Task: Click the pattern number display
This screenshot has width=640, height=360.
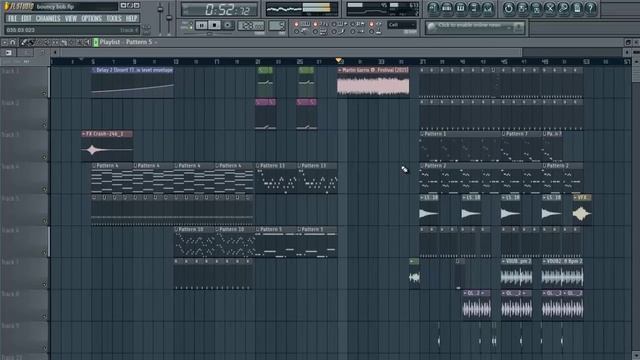Action: point(277,26)
